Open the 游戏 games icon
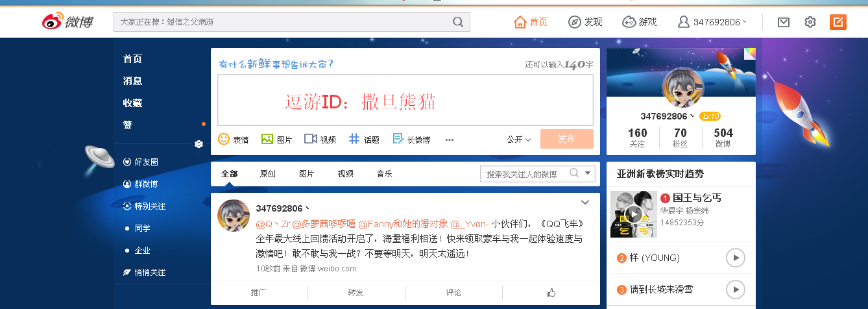Image resolution: width=868 pixels, height=309 pixels. [629, 22]
